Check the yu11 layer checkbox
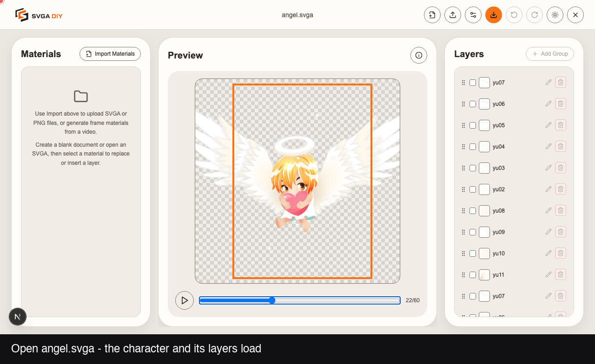 (x=473, y=275)
